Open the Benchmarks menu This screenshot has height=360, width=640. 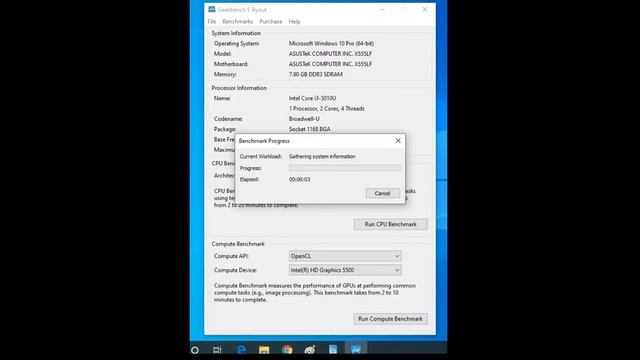point(238,22)
